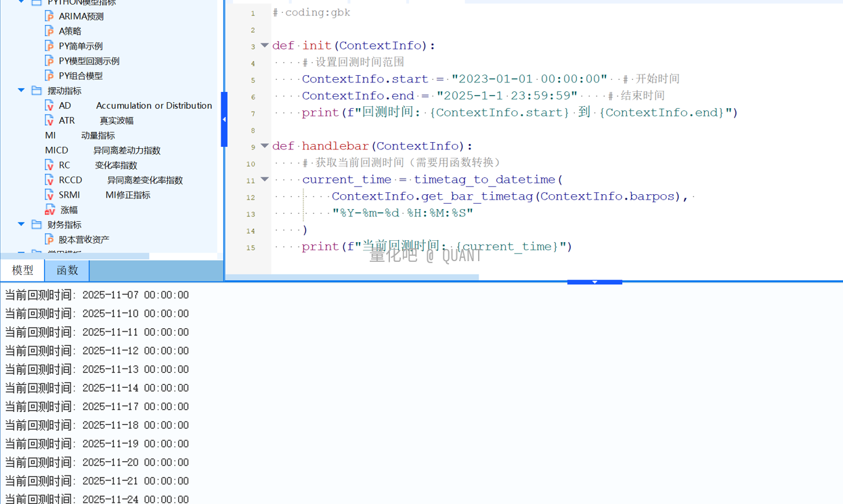The width and height of the screenshot is (843, 504).
Task: Fold the def init code block
Action: [x=265, y=45]
